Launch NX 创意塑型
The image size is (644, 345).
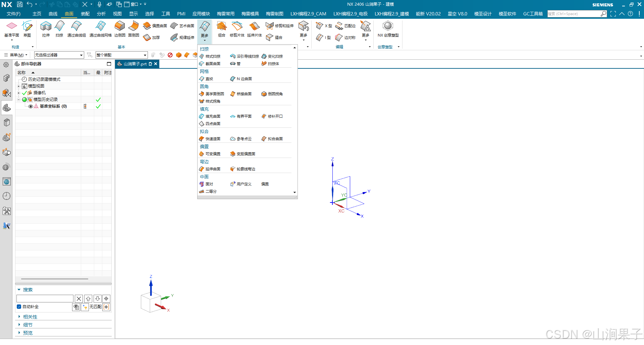(388, 29)
